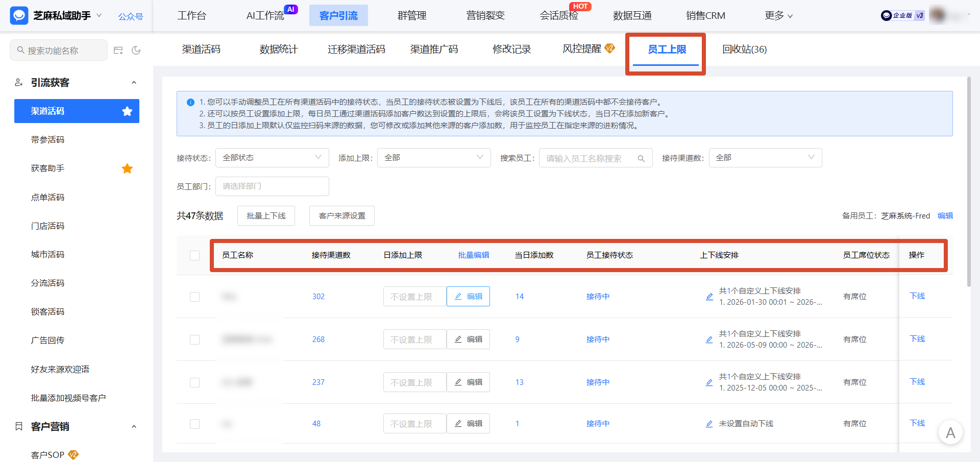Expand the 更多 dropdown menu
Screen dimensions: 980x462
(x=778, y=16)
